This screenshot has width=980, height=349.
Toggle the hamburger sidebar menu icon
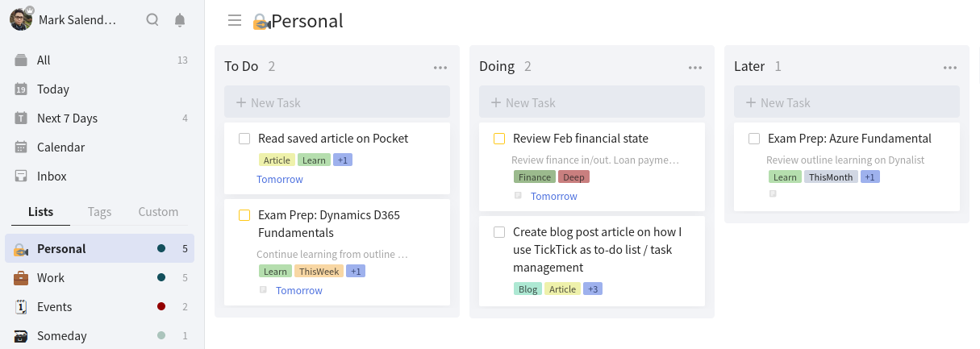point(235,20)
